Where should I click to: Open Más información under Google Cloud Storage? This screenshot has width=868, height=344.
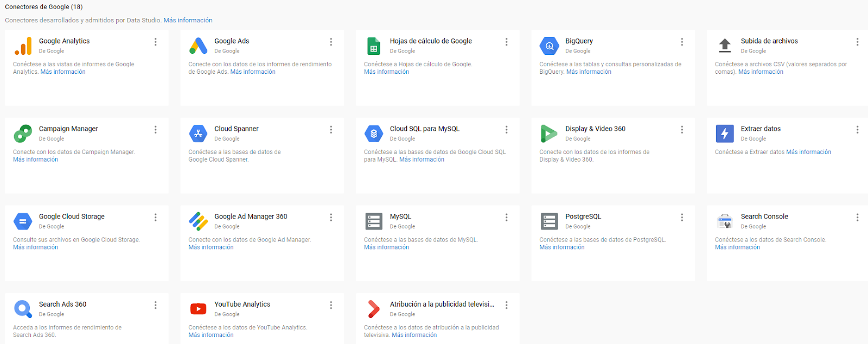point(35,247)
